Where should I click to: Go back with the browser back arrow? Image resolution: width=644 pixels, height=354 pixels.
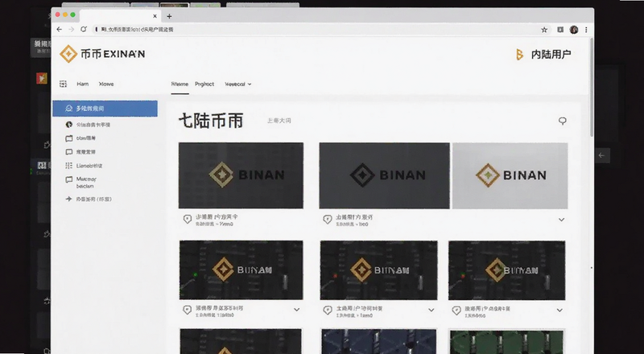tap(59, 30)
